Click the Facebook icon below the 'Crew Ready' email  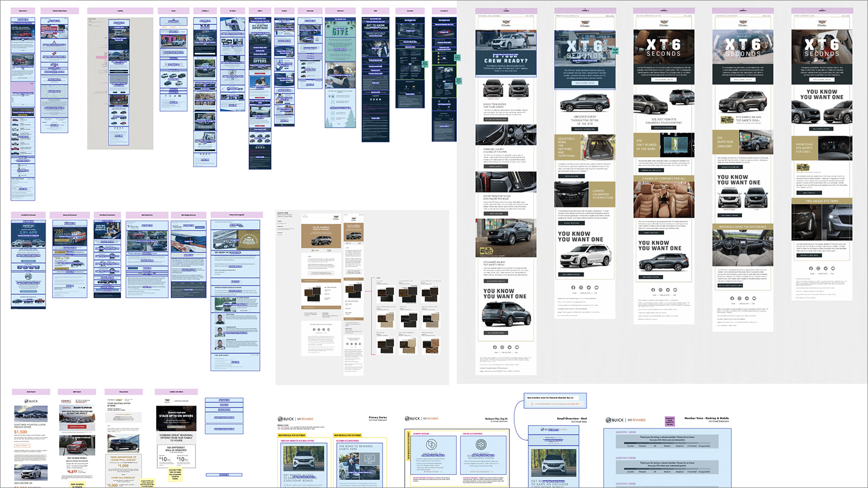pyautogui.click(x=494, y=347)
